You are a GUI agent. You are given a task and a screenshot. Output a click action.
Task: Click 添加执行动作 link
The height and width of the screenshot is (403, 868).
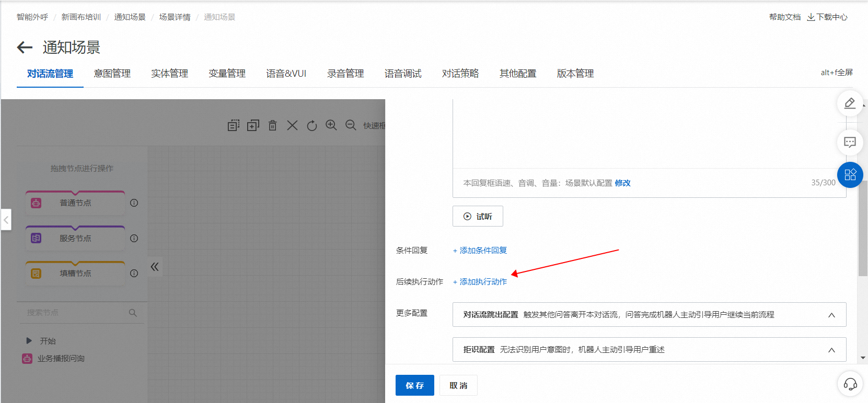[480, 282]
